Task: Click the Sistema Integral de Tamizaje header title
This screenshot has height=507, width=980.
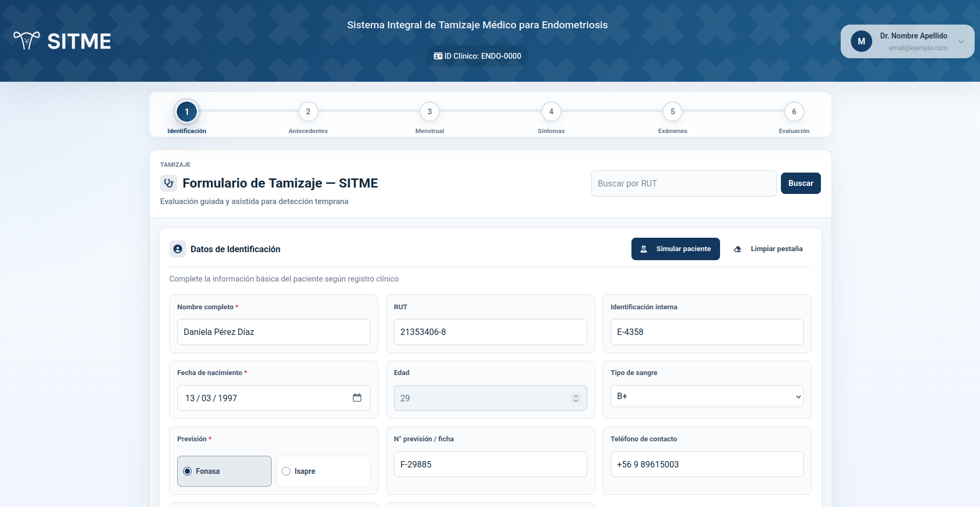Action: pos(478,25)
